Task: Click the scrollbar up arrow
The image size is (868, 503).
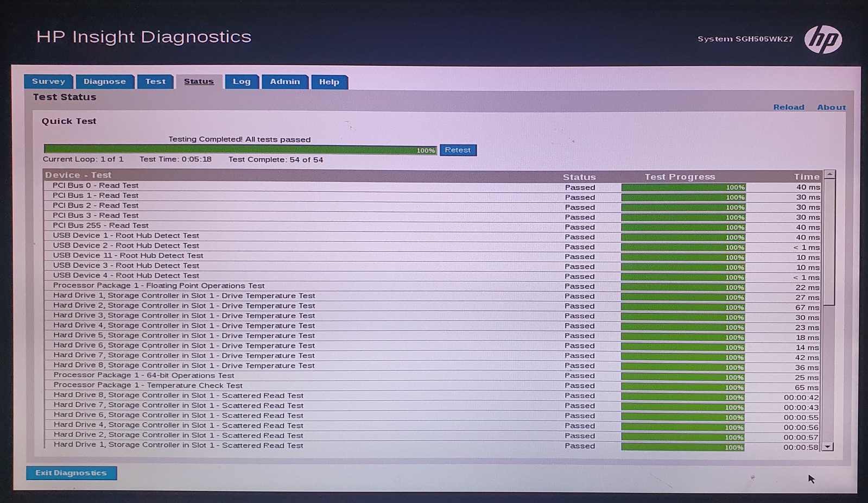Action: (829, 174)
